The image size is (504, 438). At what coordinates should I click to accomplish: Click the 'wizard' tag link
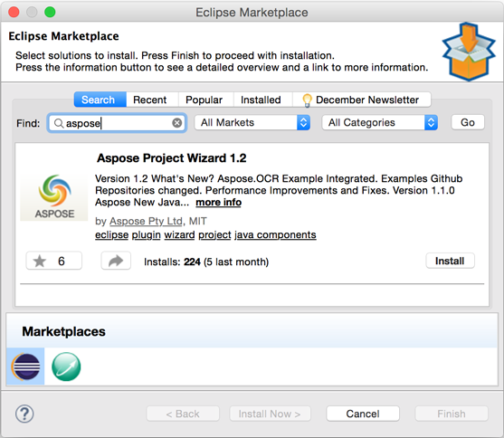(x=179, y=235)
